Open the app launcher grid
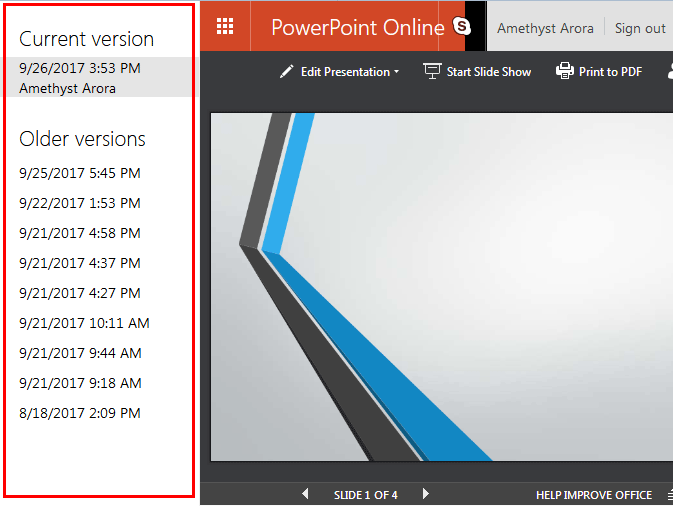The image size is (673, 506). tap(225, 27)
